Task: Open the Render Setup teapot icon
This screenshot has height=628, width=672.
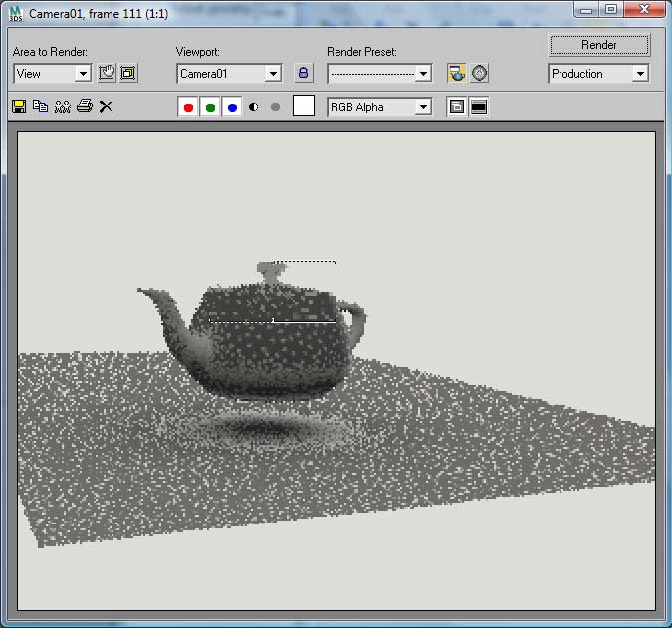Action: click(457, 73)
